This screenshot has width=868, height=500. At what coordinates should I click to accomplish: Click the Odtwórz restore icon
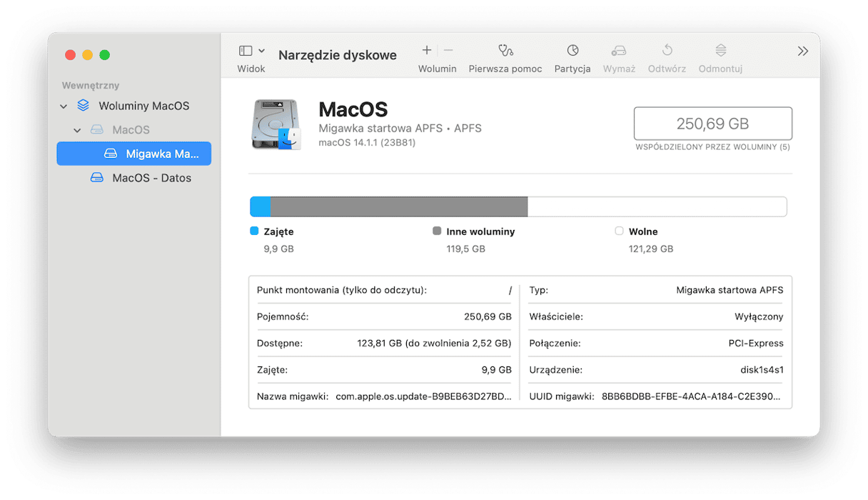pyautogui.click(x=667, y=50)
